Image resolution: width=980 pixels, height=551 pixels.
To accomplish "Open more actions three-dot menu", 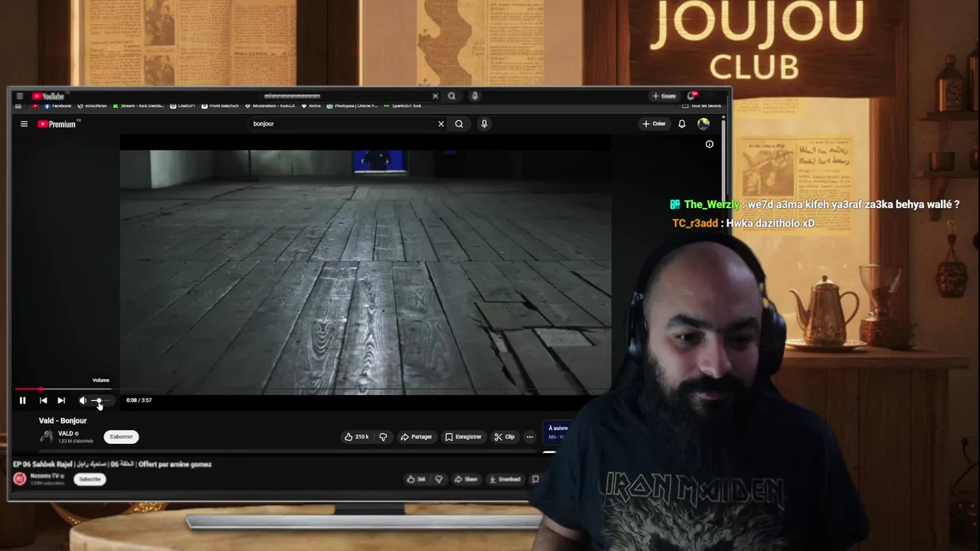I will (x=530, y=437).
